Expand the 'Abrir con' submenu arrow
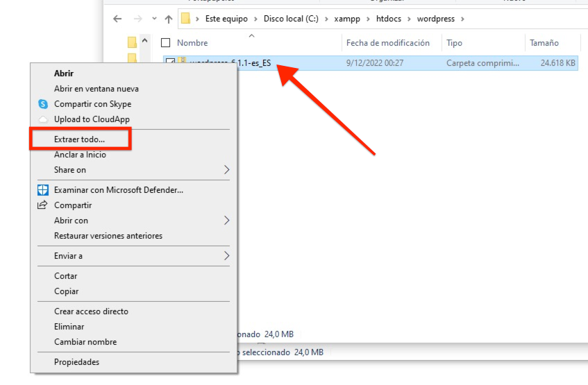588x385 pixels. 226,221
